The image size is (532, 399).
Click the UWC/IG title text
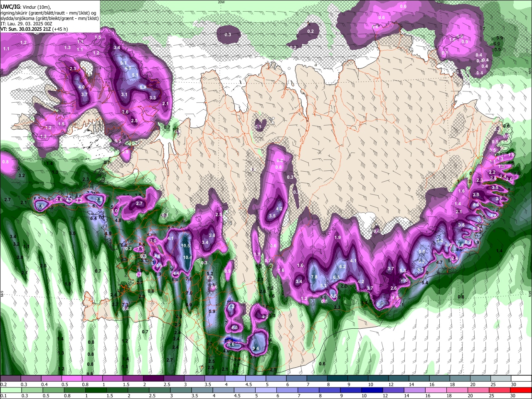(x=10, y=7)
